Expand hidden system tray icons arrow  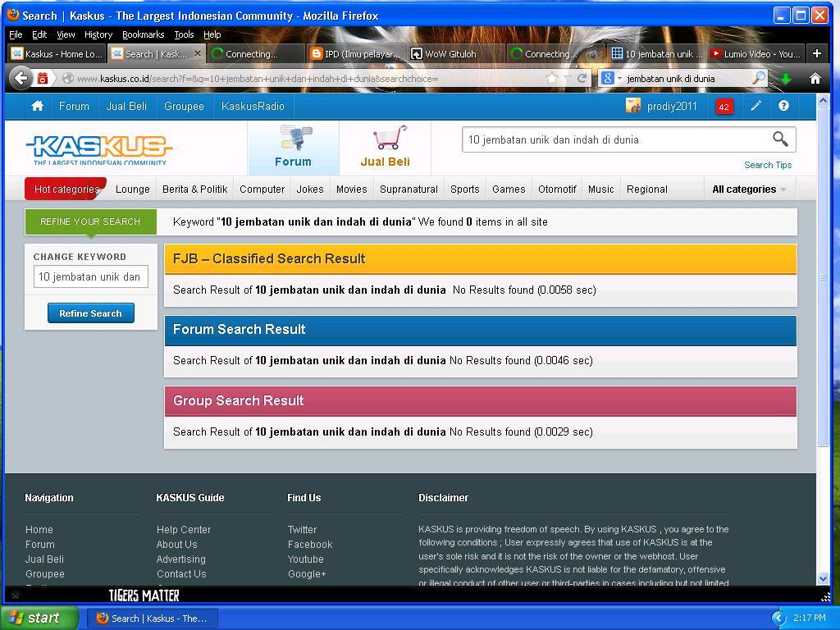click(x=778, y=619)
